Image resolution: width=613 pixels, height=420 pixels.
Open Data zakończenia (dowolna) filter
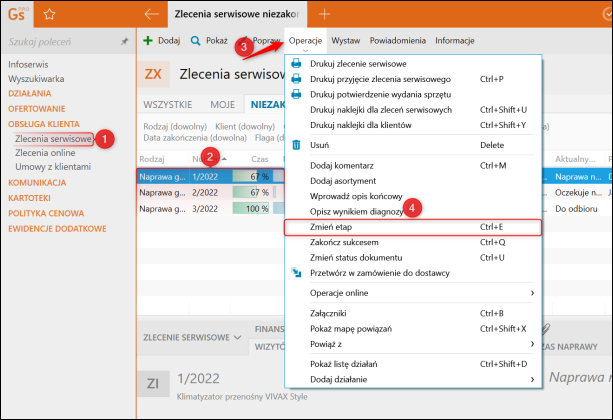(195, 138)
